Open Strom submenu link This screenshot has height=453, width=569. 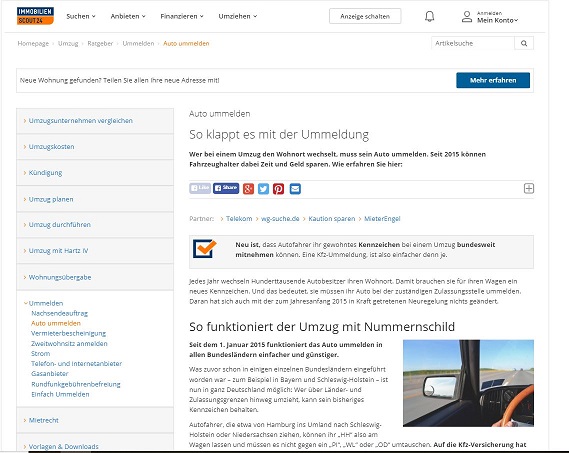pos(41,354)
